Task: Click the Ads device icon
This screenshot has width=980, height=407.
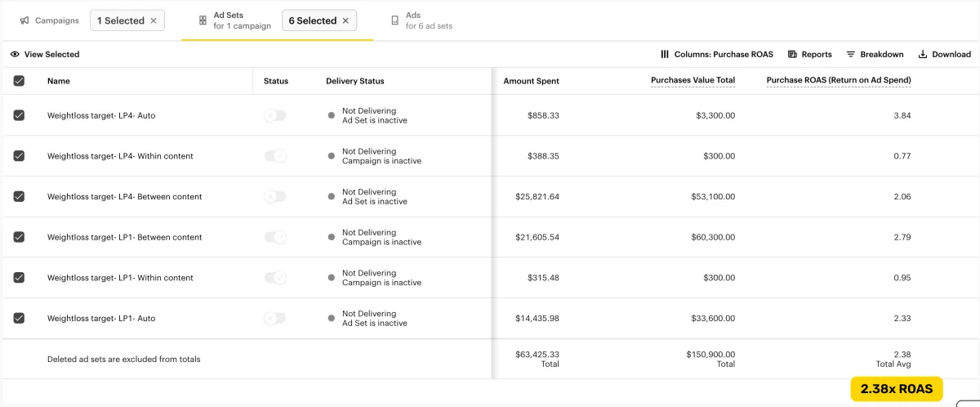Action: coord(395,20)
